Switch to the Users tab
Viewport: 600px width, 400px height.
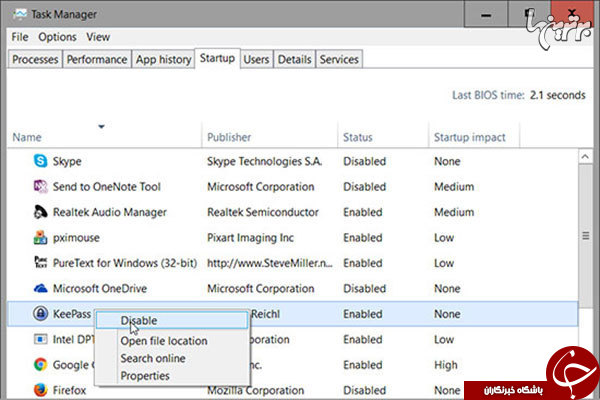(x=256, y=59)
